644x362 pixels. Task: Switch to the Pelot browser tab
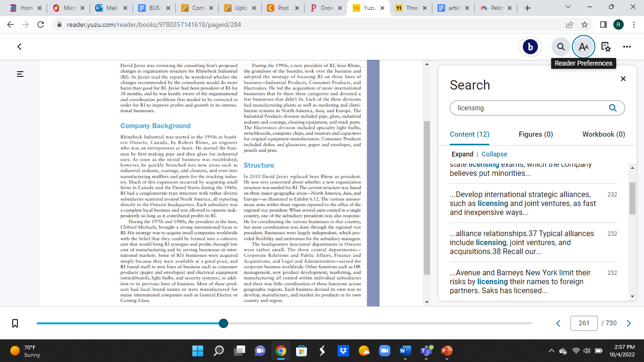(495, 8)
